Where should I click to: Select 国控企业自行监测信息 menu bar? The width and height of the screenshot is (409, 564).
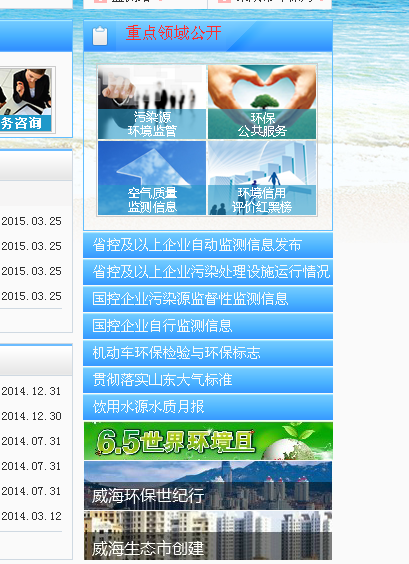pos(208,326)
